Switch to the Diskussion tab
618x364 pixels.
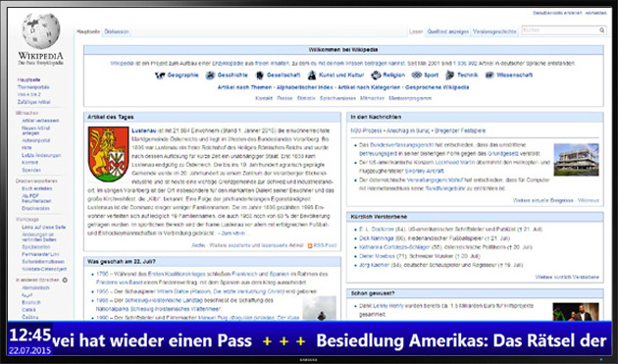point(117,31)
